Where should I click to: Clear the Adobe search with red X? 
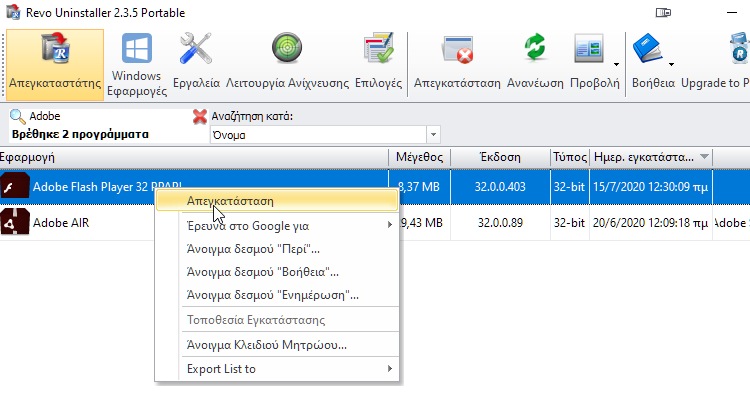point(199,116)
